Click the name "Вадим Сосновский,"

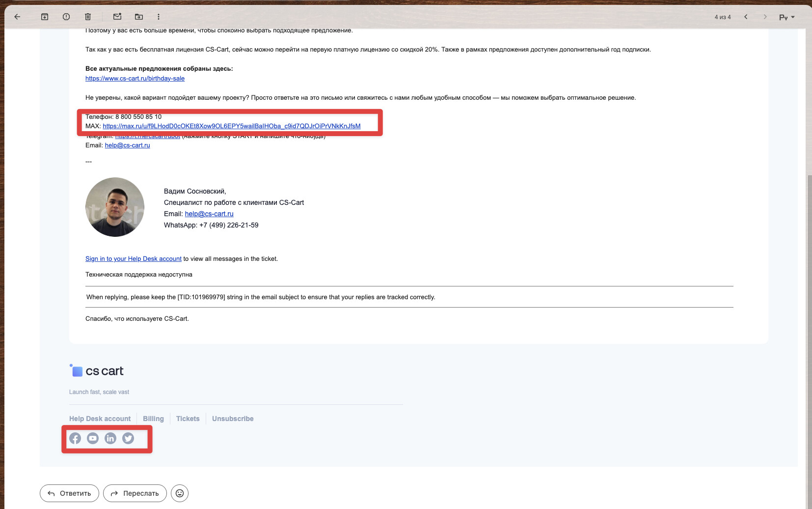pyautogui.click(x=195, y=191)
